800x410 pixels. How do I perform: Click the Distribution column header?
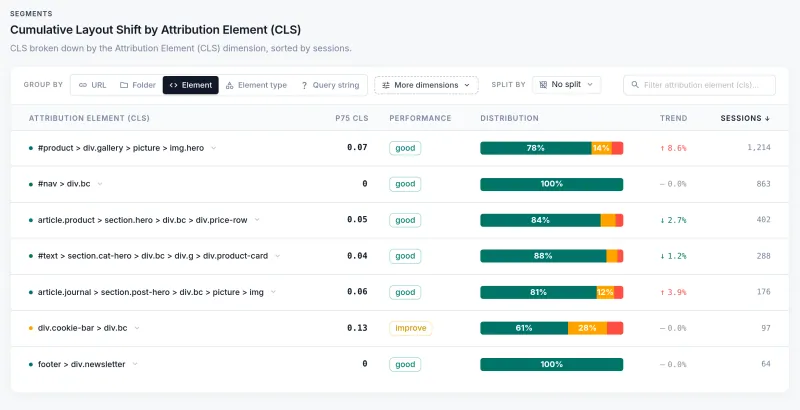click(x=509, y=118)
